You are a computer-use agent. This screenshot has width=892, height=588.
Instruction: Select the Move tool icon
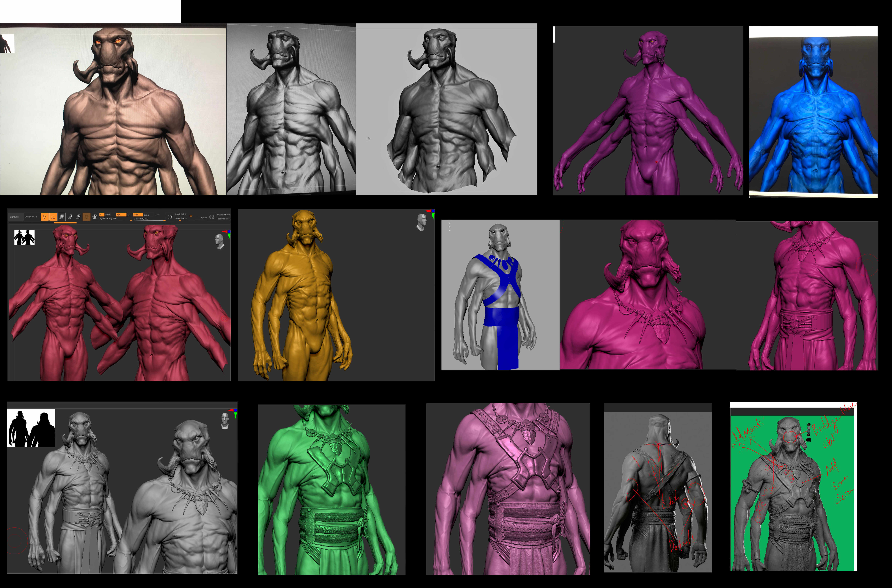pos(61,217)
